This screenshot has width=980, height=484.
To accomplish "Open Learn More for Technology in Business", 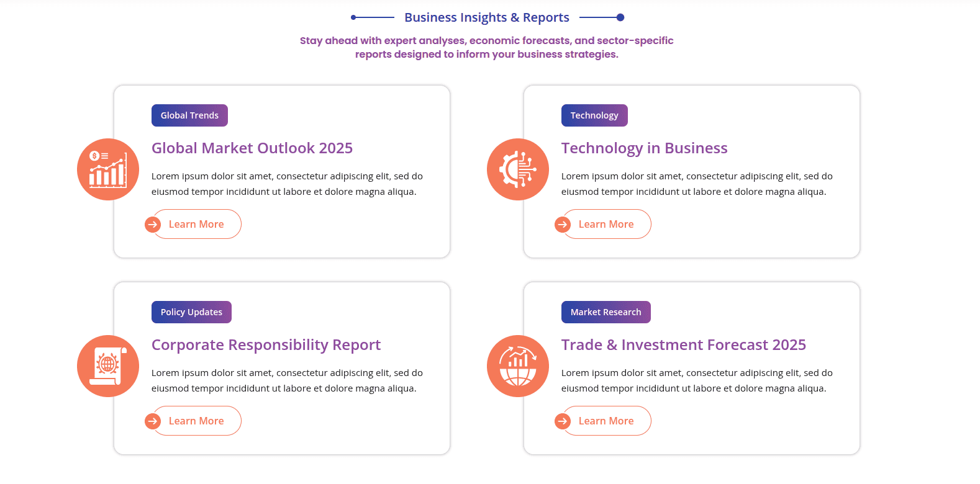I will pyautogui.click(x=607, y=225).
